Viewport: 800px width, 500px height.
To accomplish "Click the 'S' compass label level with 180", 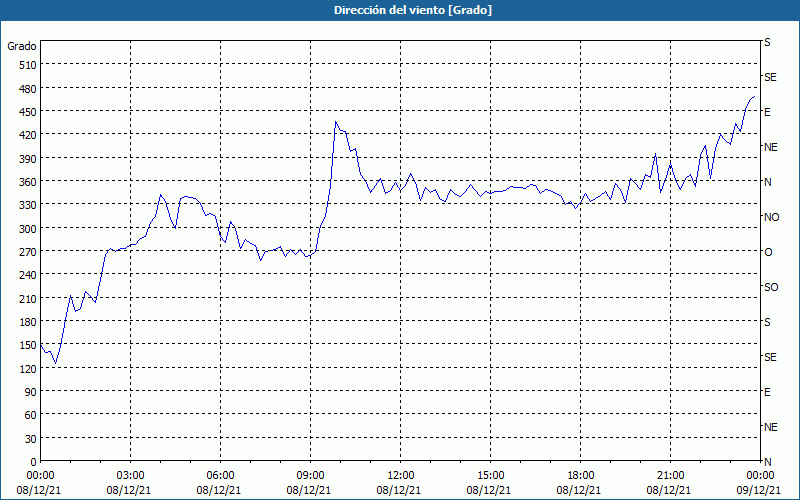I will [x=767, y=322].
